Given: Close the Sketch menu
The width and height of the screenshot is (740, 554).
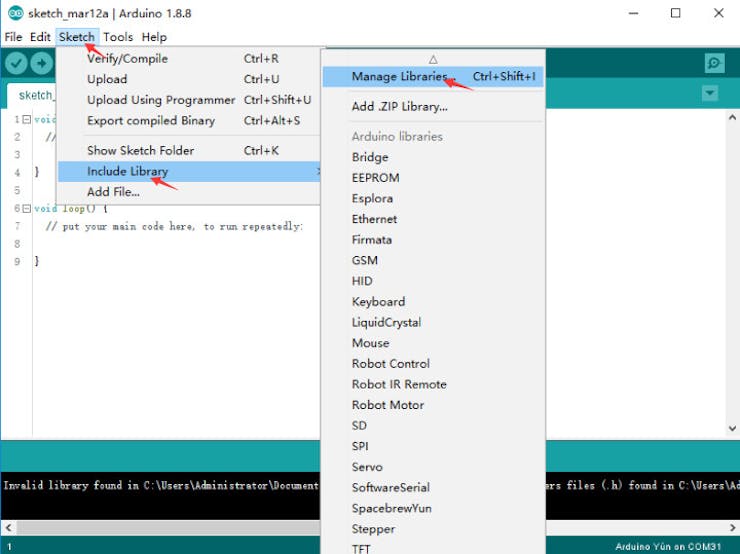Looking at the screenshot, I should (x=77, y=37).
